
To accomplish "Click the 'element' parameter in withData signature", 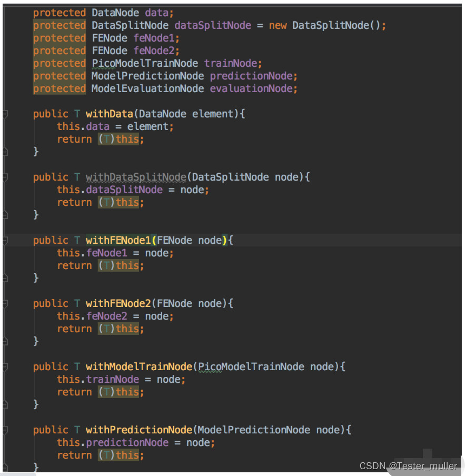I will tap(213, 114).
